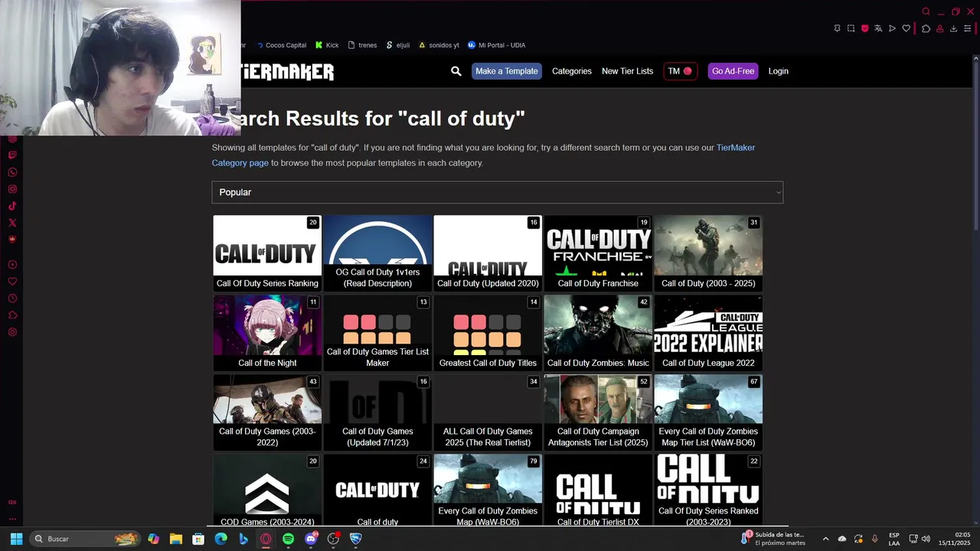The height and width of the screenshot is (551, 980).
Task: Open TikTok in the browser sidebar
Action: tap(12, 206)
